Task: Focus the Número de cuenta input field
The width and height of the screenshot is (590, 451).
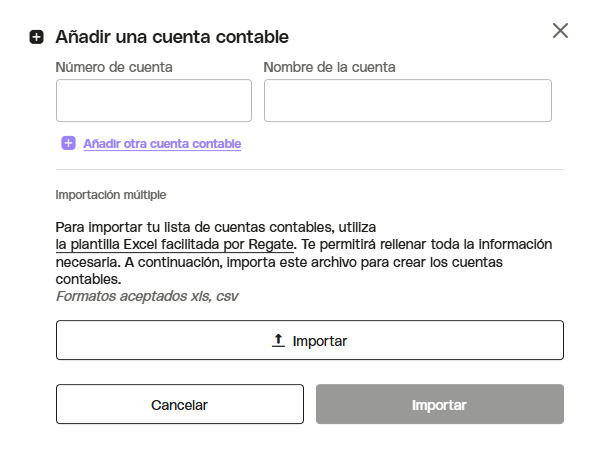Action: click(x=154, y=100)
